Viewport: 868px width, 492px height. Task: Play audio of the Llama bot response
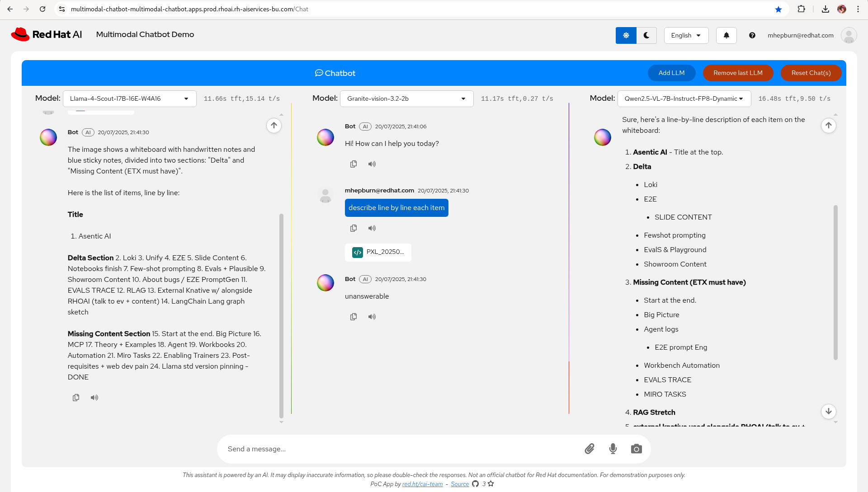tap(94, 398)
